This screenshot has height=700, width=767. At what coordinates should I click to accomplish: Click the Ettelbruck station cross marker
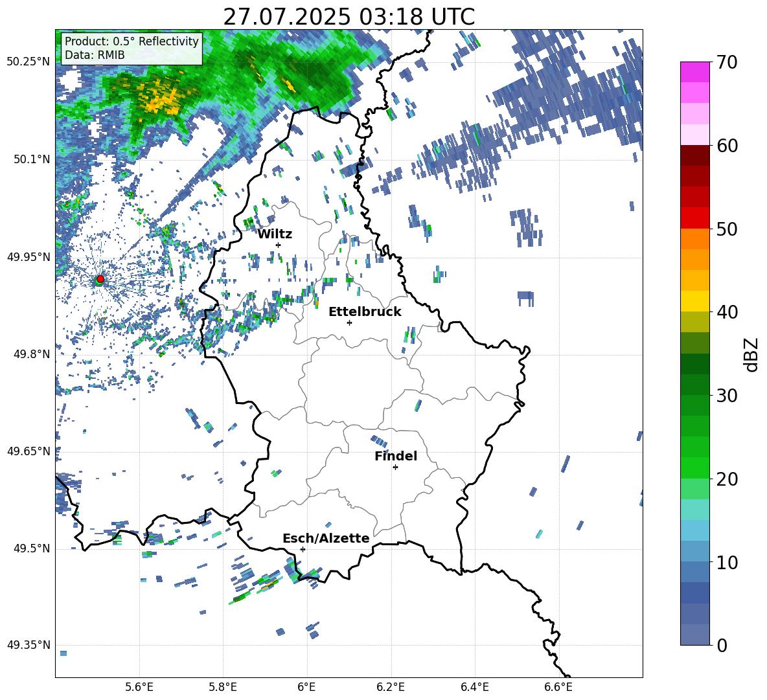pos(349,322)
